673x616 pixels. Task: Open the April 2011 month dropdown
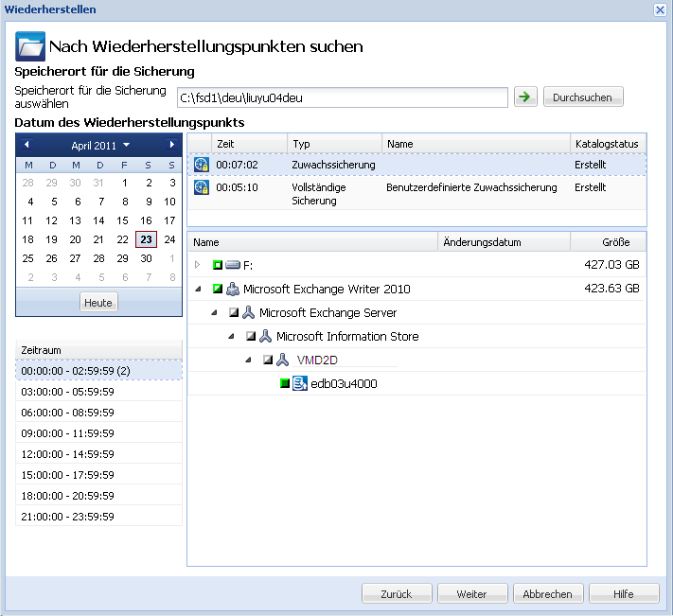point(99,146)
